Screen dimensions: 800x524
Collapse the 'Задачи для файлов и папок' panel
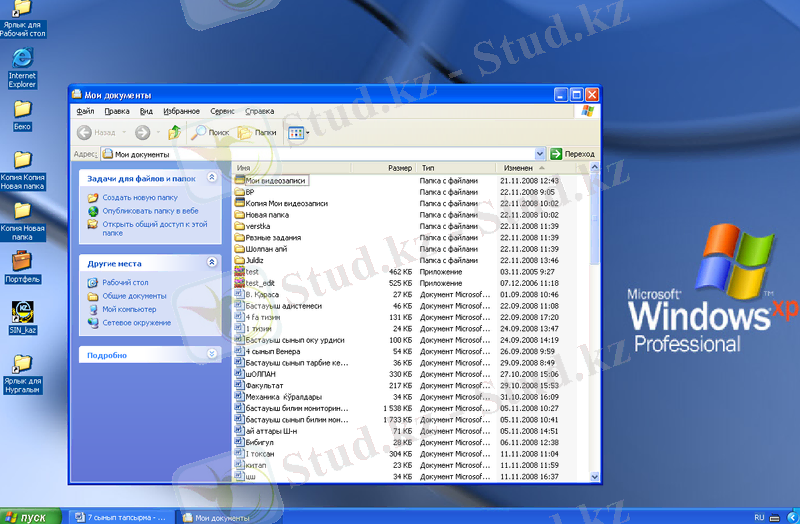(x=211, y=178)
